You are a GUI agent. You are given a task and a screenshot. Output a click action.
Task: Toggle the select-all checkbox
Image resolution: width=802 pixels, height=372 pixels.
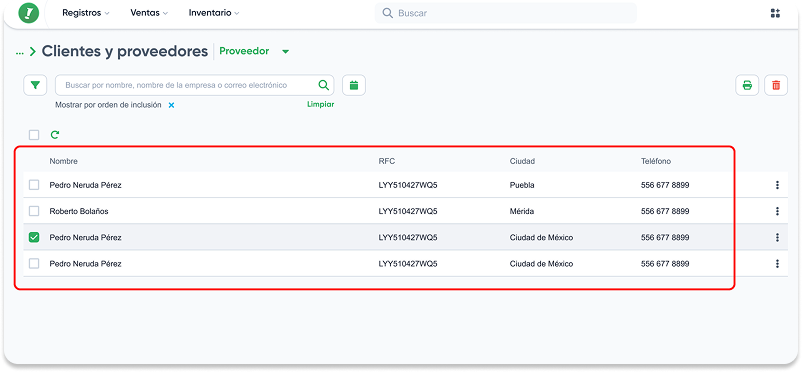(x=34, y=135)
